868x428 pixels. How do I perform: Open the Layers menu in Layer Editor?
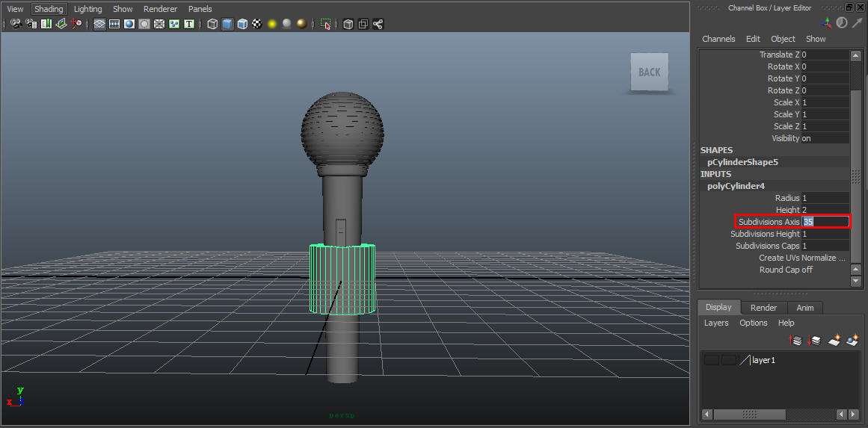click(x=716, y=323)
